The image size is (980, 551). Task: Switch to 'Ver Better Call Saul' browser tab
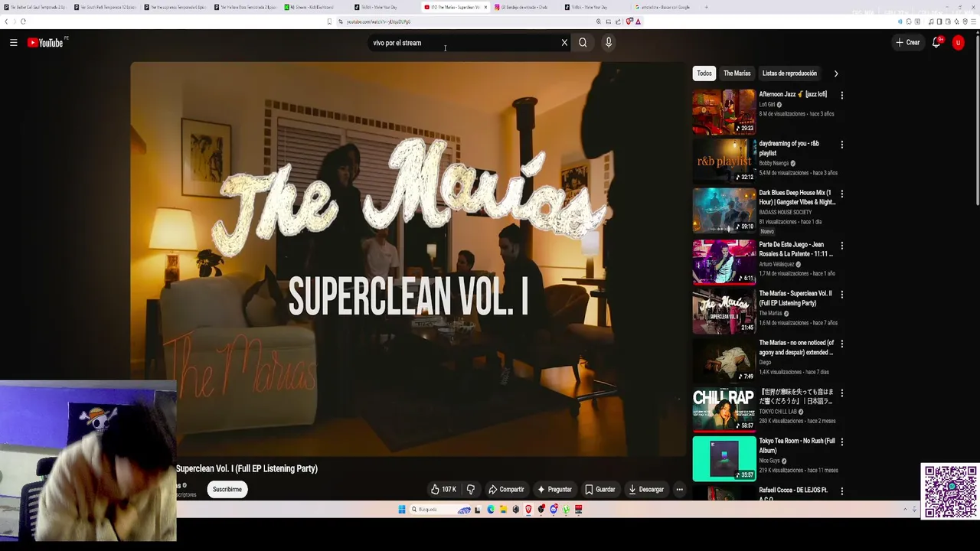pos(35,7)
